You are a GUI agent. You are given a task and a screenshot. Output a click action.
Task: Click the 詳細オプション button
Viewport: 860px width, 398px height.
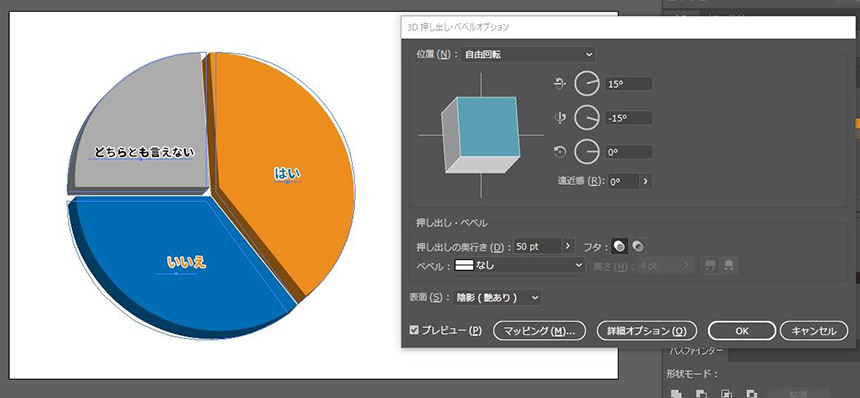pyautogui.click(x=647, y=331)
